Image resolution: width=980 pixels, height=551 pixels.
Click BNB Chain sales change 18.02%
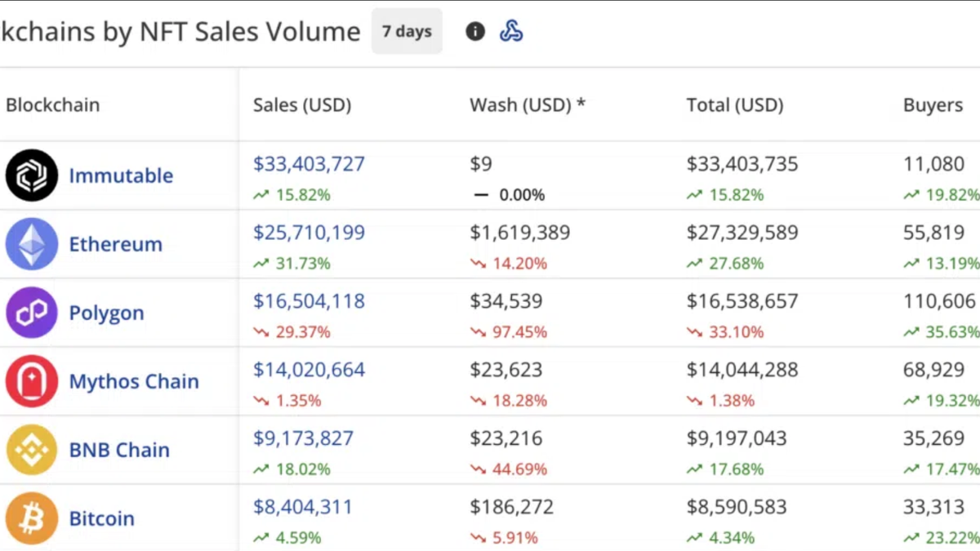tap(292, 469)
